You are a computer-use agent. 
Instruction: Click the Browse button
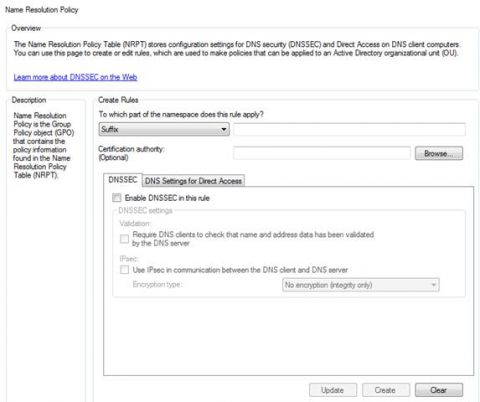coord(439,153)
